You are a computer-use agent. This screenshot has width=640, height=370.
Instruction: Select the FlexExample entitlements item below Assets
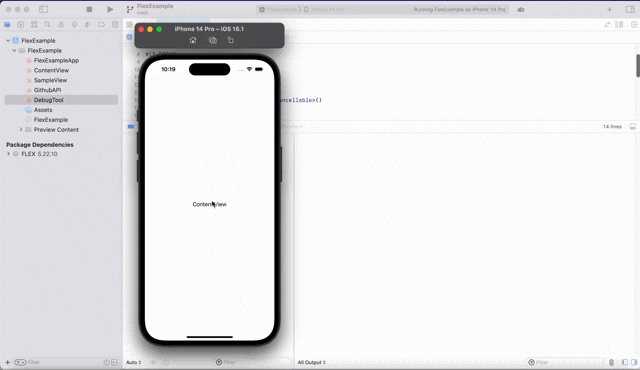pos(51,120)
